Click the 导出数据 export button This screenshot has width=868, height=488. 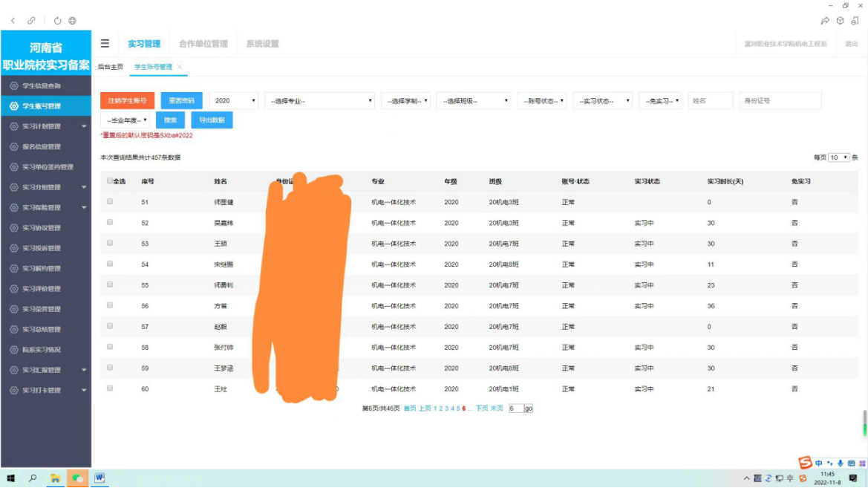click(212, 120)
